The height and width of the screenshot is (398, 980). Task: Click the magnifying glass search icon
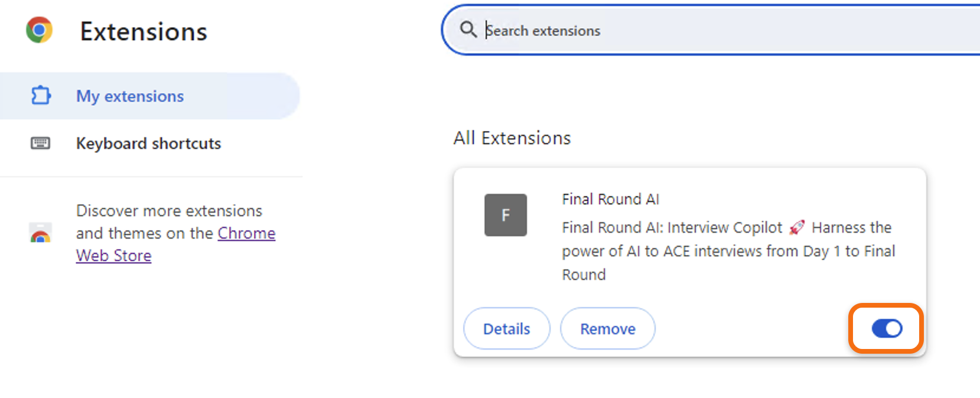468,30
